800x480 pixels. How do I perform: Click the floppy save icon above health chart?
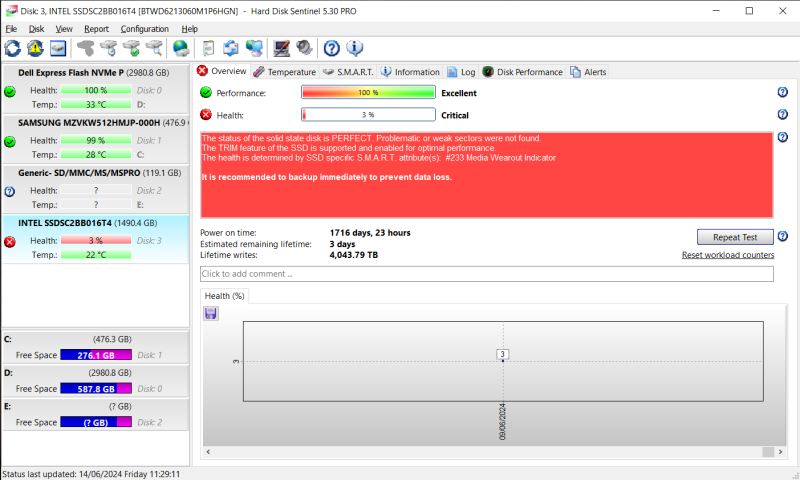211,313
